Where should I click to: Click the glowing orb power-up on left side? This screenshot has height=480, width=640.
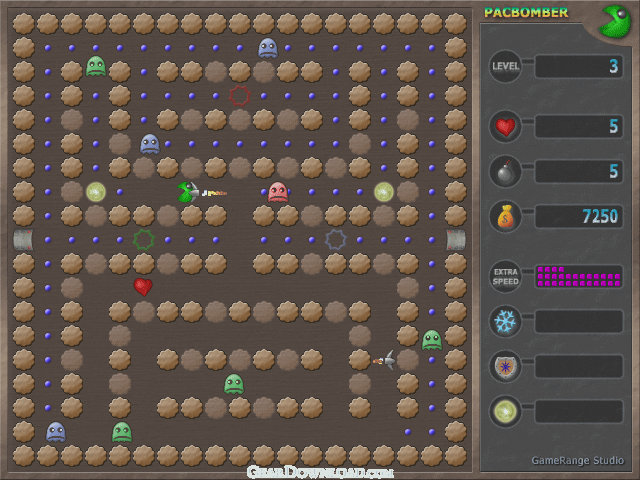pyautogui.click(x=96, y=192)
